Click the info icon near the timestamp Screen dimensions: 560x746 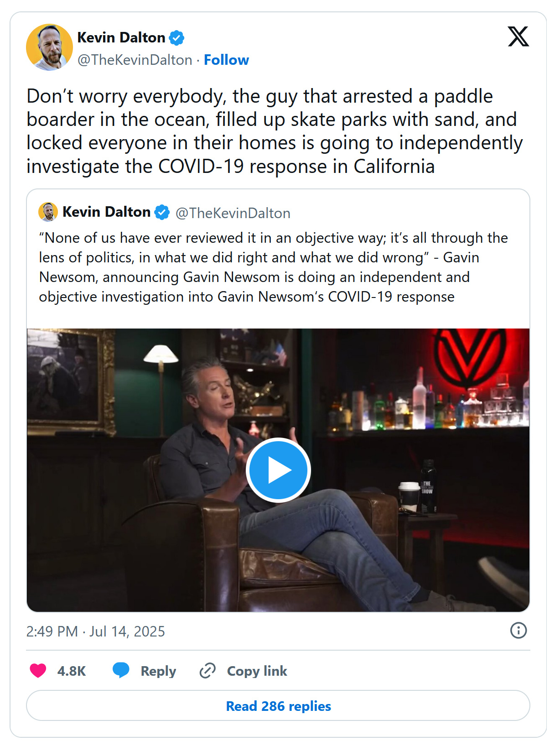(x=518, y=631)
